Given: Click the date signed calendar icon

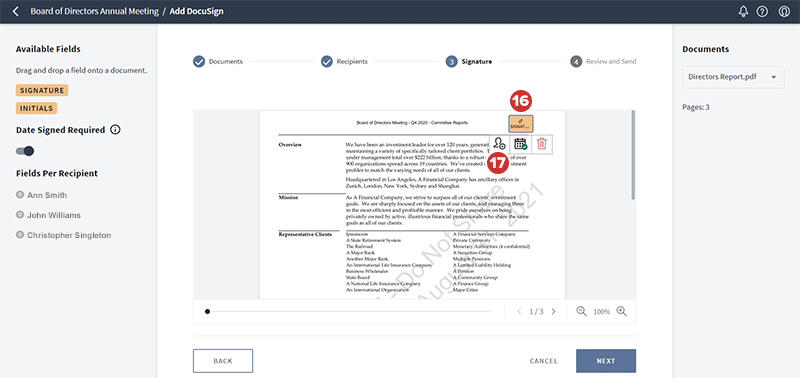Looking at the screenshot, I should [x=520, y=144].
